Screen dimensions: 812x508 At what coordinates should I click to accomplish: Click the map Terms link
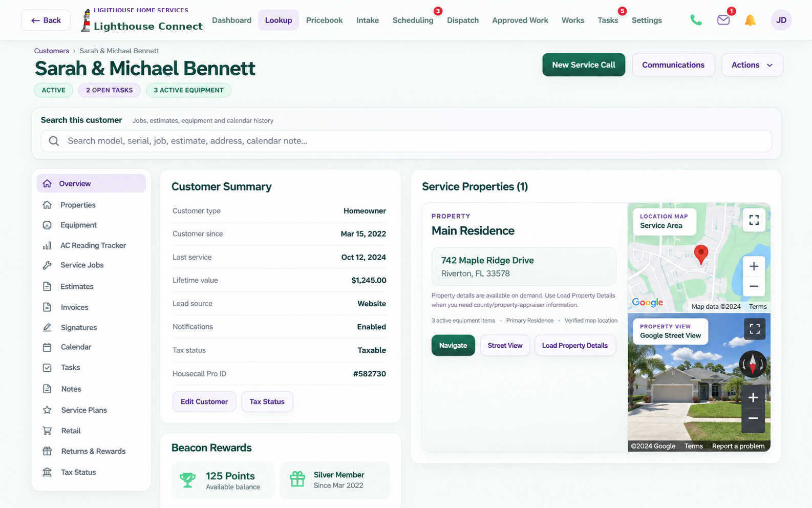(758, 306)
